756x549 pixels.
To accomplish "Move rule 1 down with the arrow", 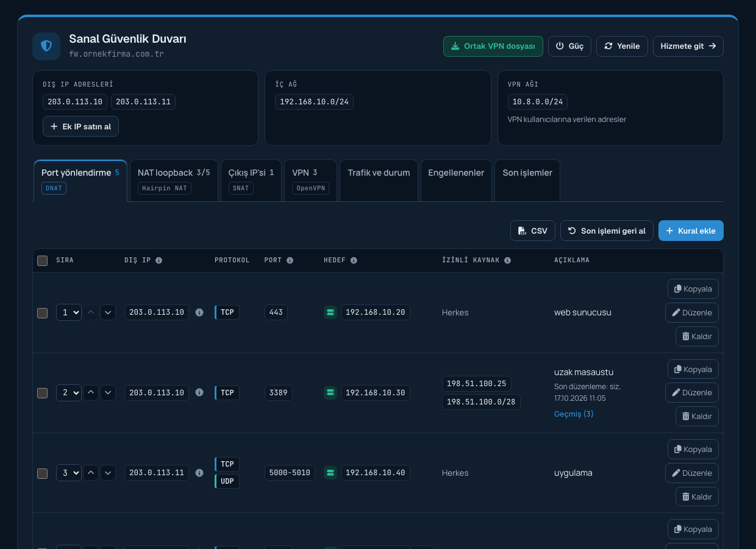I will pyautogui.click(x=108, y=312).
